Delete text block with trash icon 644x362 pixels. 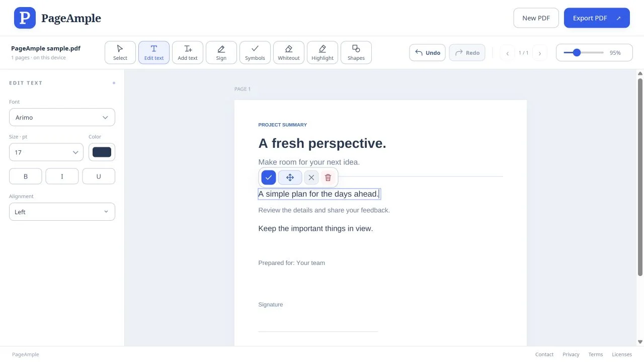point(328,177)
